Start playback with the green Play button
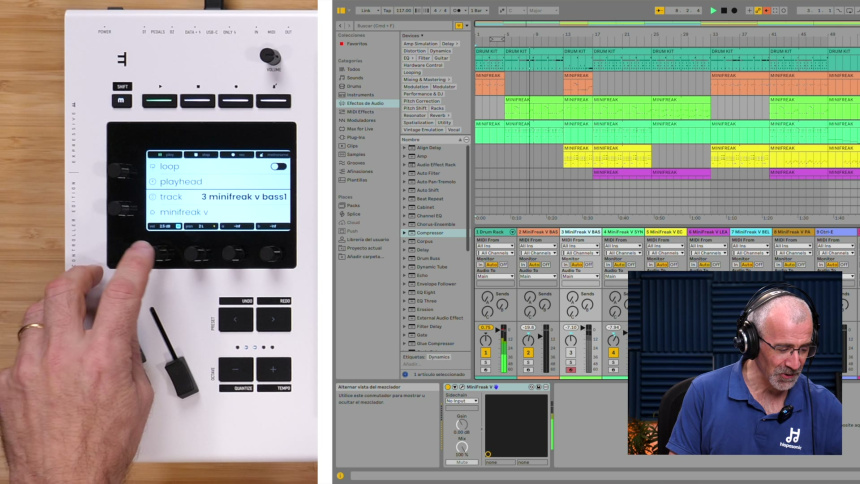This screenshot has width=860, height=484. click(x=713, y=10)
